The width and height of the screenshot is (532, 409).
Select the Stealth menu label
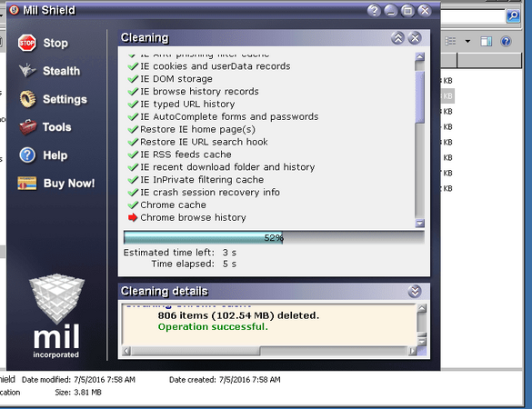point(62,71)
